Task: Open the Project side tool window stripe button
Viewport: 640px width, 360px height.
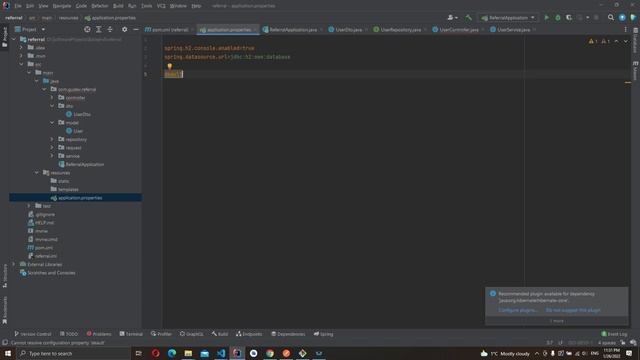Action: point(4,37)
